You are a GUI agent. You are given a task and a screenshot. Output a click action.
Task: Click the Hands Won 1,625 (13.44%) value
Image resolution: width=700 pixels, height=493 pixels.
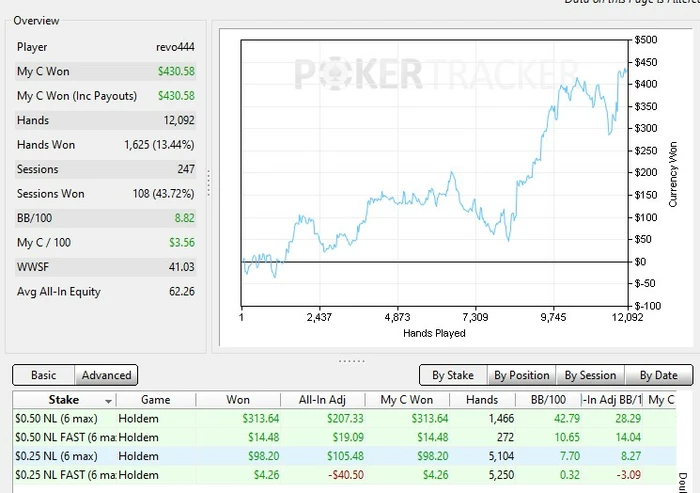(x=159, y=145)
